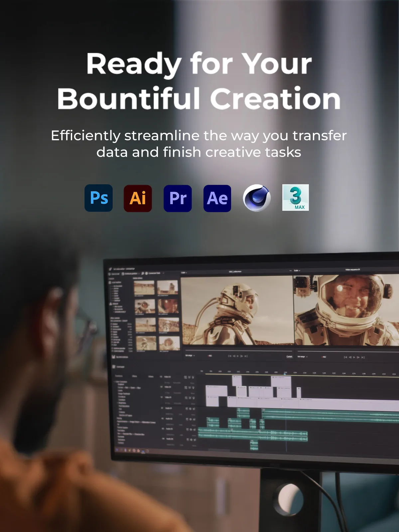This screenshot has width=399, height=532.
Task: Play the source clip viewer
Action: [237, 356]
